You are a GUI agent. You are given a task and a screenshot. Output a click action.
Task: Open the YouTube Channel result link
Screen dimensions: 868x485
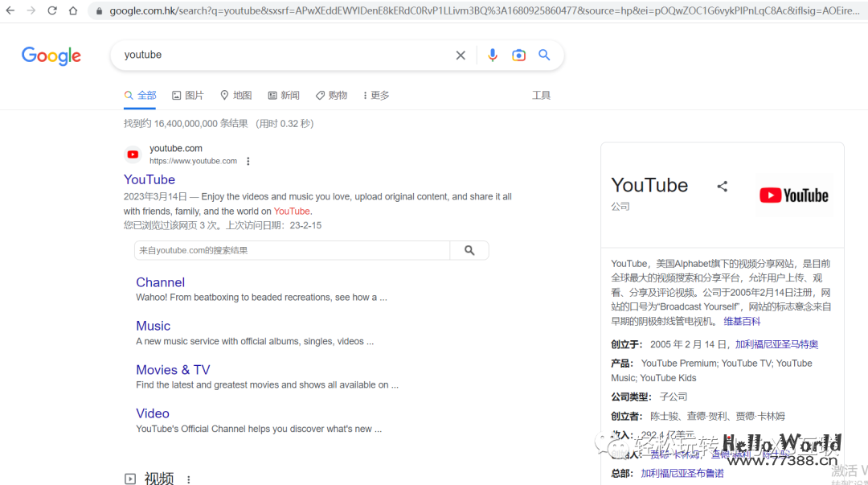[x=160, y=282]
